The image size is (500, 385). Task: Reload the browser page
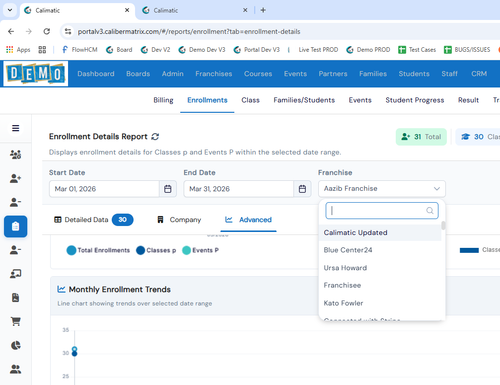(x=47, y=31)
